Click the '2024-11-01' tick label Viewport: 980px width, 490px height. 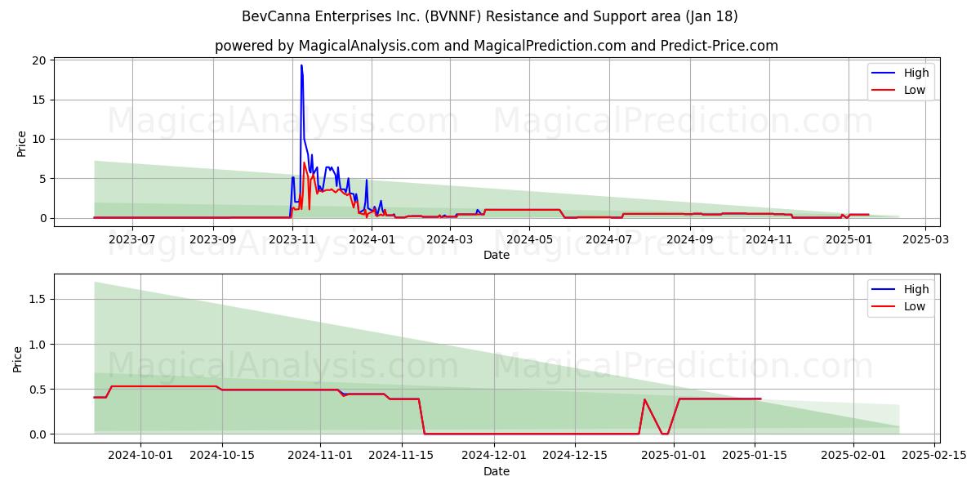coord(320,456)
